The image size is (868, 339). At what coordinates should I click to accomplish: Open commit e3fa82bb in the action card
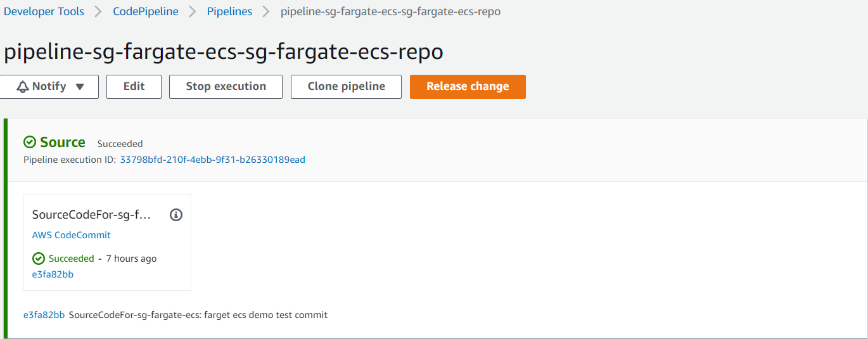(x=53, y=274)
